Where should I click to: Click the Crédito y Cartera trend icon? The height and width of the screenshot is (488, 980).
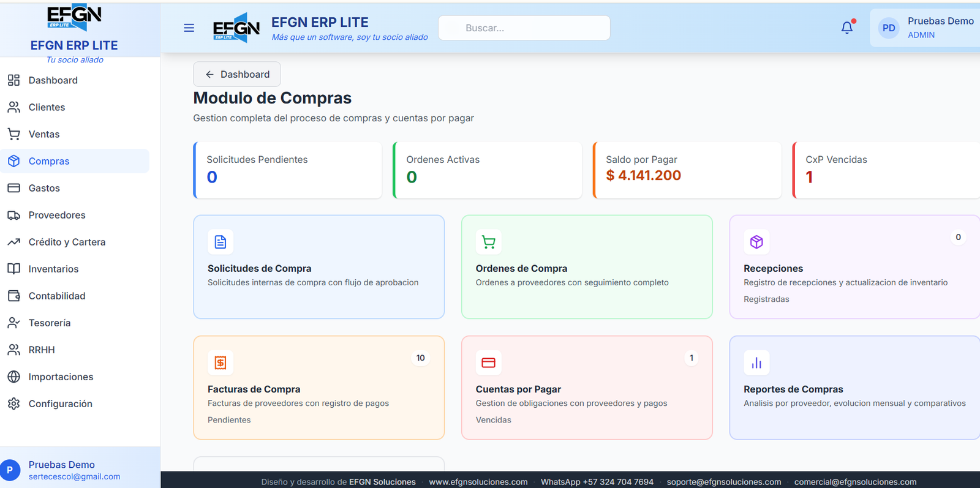13,242
